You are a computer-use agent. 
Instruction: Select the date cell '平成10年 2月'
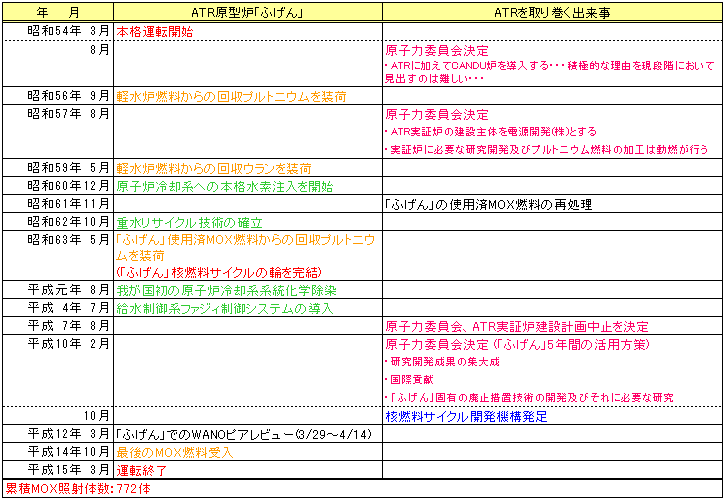coord(58,370)
